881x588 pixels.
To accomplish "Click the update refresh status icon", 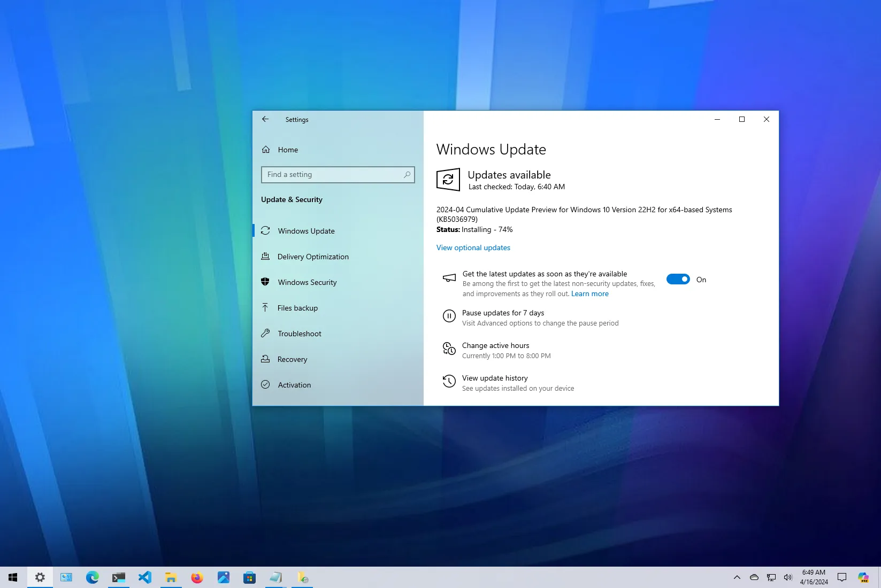I will coord(448,180).
